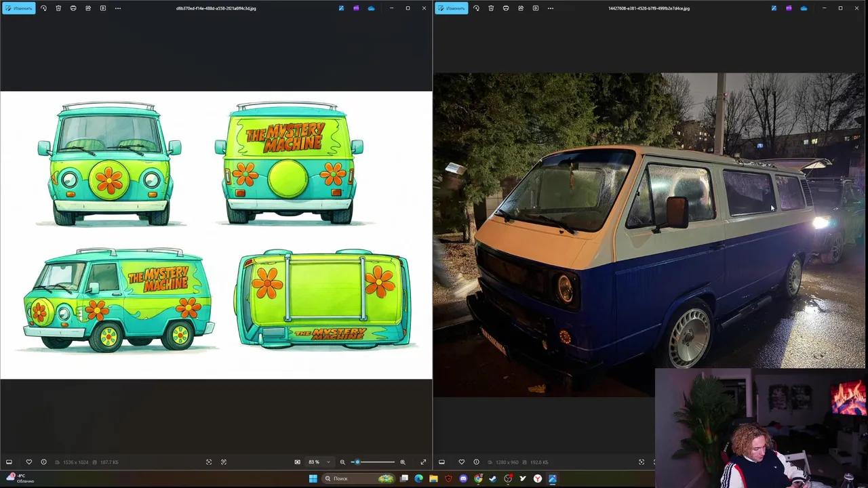Print image from right Photos window
Image resolution: width=868 pixels, height=488 pixels.
(506, 8)
